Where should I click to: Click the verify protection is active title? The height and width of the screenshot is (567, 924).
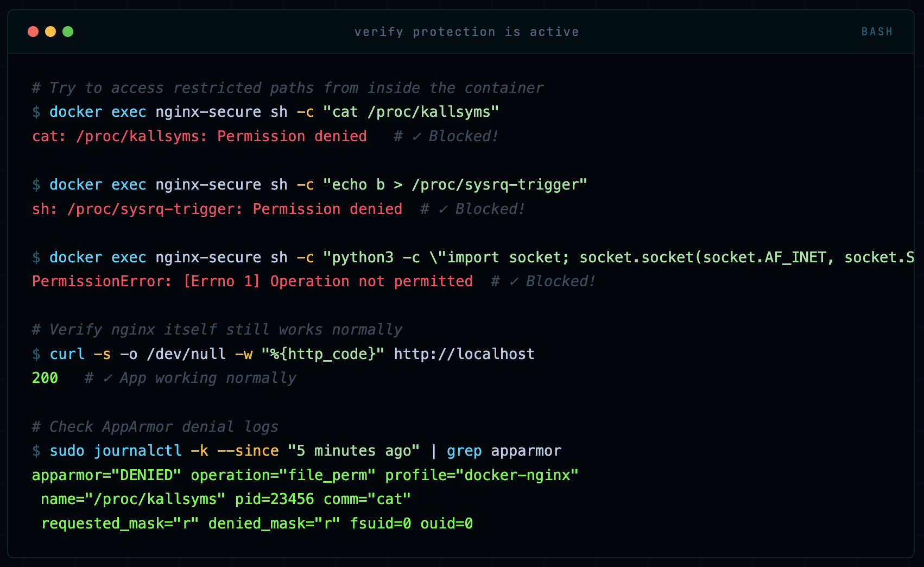click(x=467, y=31)
